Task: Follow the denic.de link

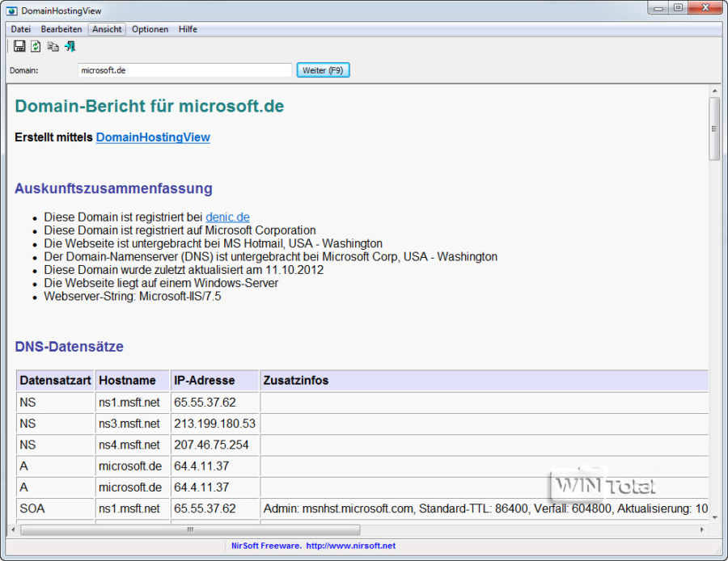Action: (227, 217)
